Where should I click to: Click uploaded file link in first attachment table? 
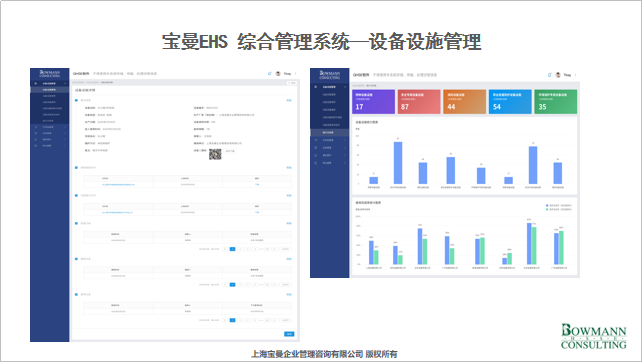(118, 185)
